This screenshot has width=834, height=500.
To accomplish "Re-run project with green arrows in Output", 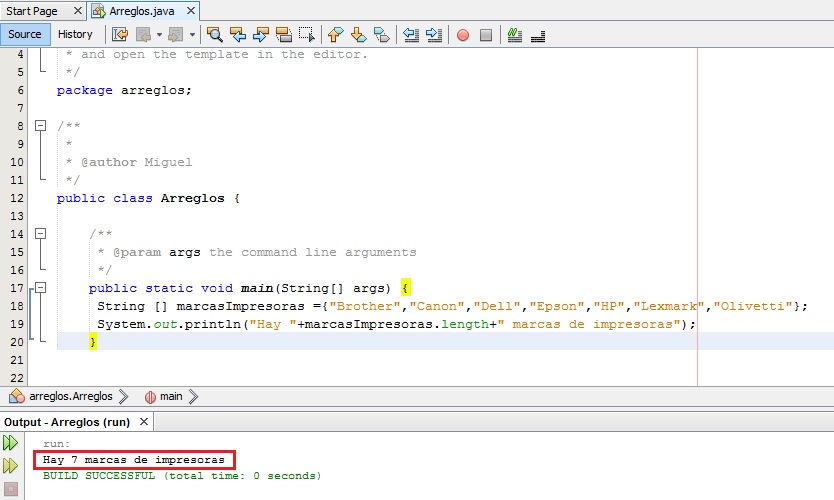I will (10, 442).
